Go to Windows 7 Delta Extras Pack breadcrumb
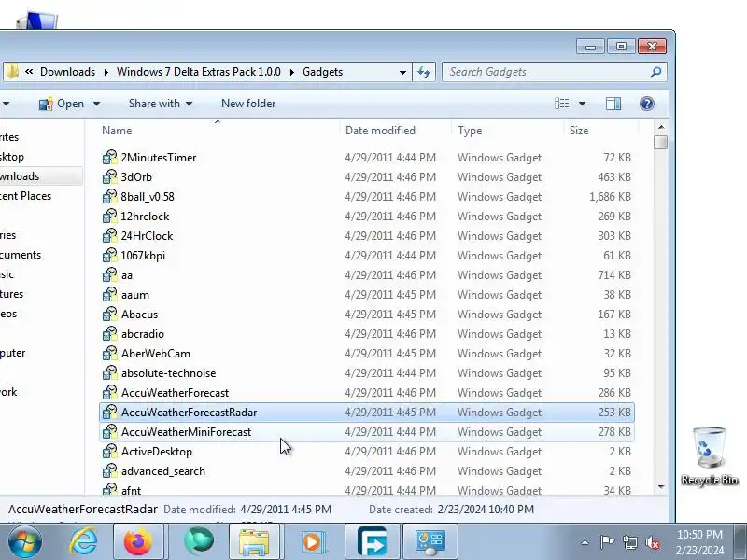 pyautogui.click(x=199, y=72)
